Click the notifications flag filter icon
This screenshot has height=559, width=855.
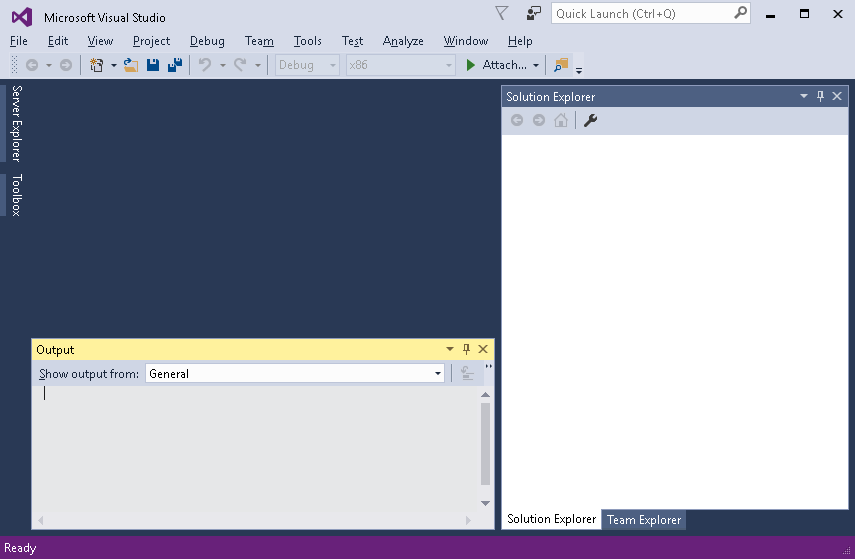502,14
